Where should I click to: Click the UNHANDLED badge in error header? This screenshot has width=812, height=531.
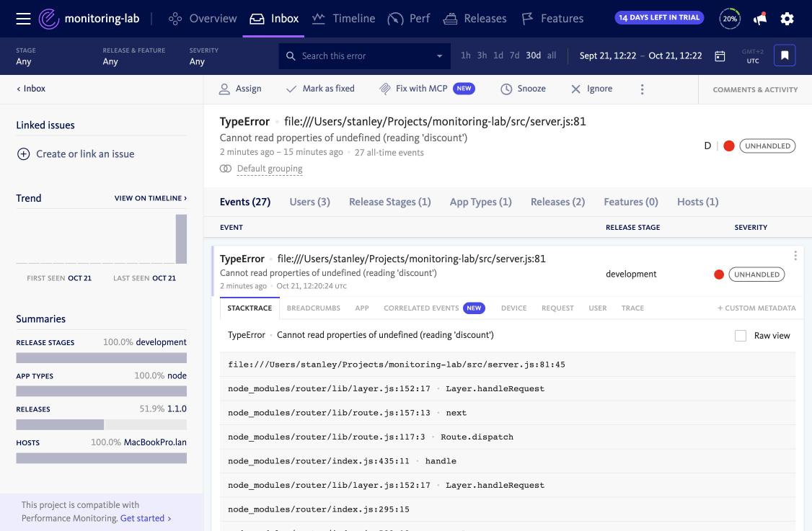click(767, 146)
